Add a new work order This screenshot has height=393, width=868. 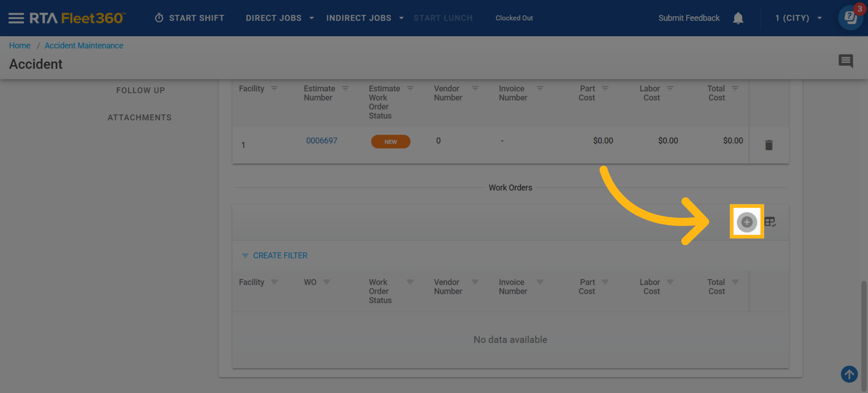point(746,222)
